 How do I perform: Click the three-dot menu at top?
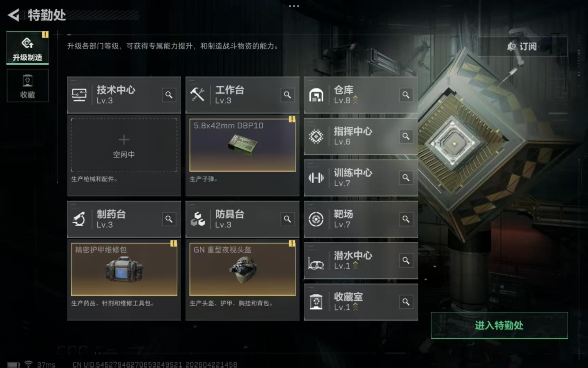[294, 6]
